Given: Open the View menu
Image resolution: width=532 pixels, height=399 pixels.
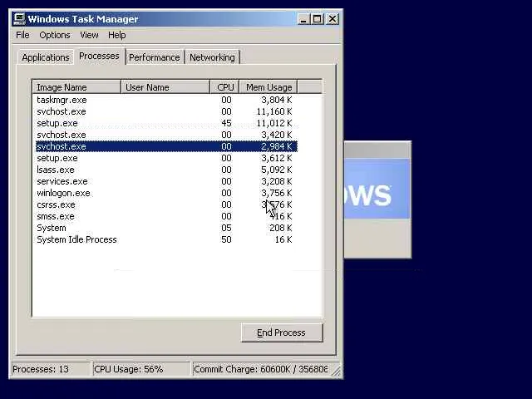Looking at the screenshot, I should (x=89, y=35).
